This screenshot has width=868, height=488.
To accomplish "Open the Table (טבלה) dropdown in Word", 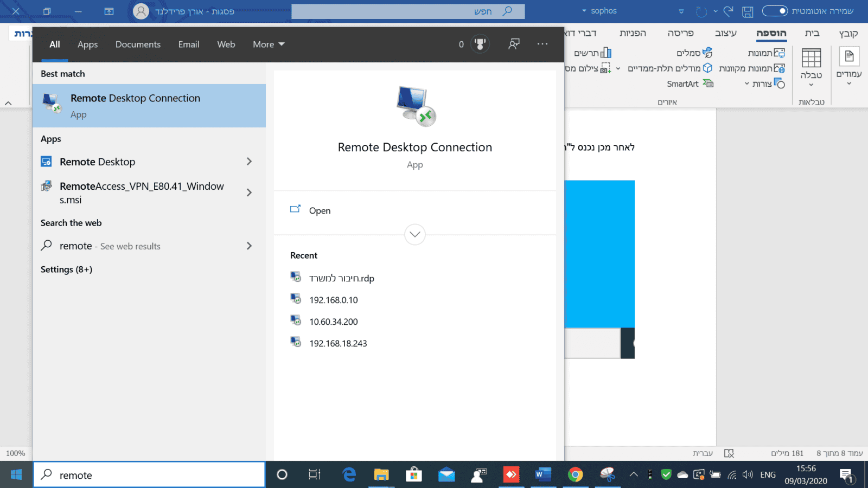I will pos(811,67).
